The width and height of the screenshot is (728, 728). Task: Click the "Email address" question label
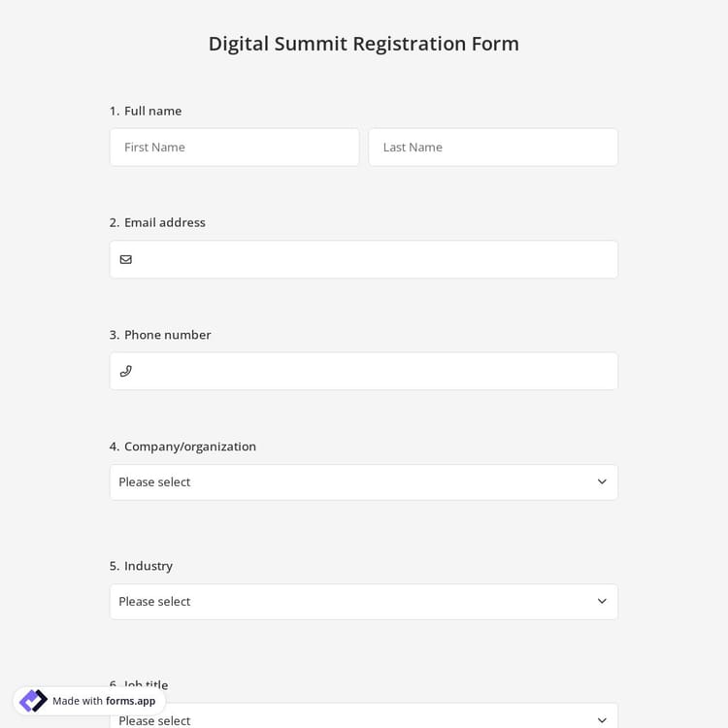pos(164,222)
